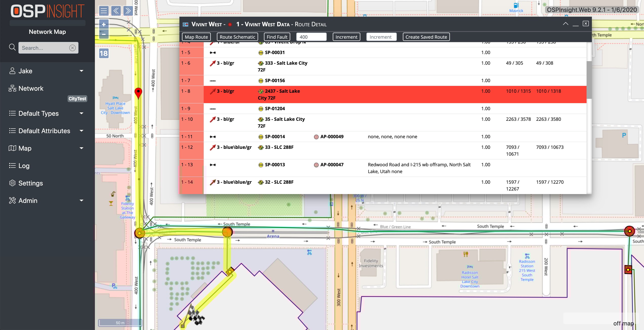Collapse the Route Detail panel with up chevron
Viewport: 644px width, 330px height.
566,24
